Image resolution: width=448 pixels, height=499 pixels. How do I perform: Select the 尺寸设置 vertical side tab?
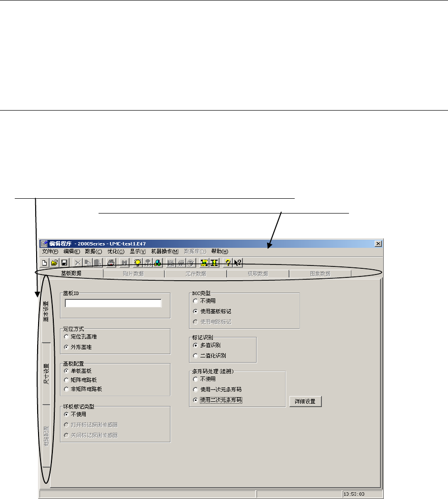46,374
